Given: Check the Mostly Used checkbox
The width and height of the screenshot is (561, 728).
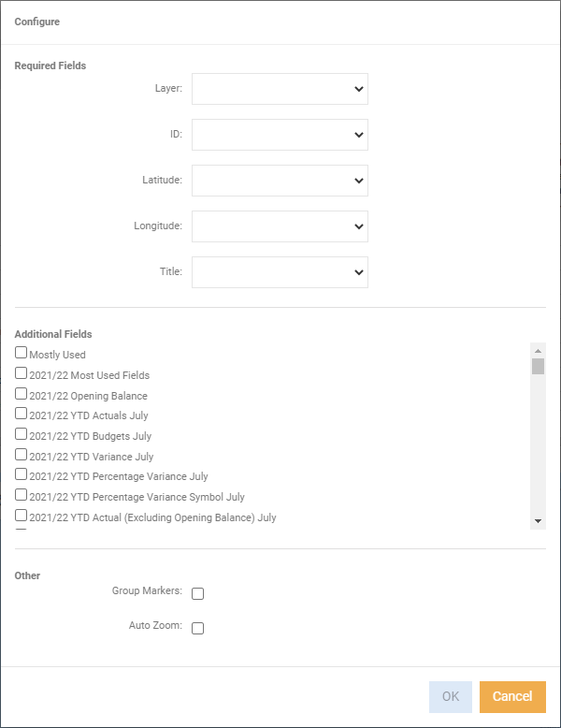Looking at the screenshot, I should point(21,353).
